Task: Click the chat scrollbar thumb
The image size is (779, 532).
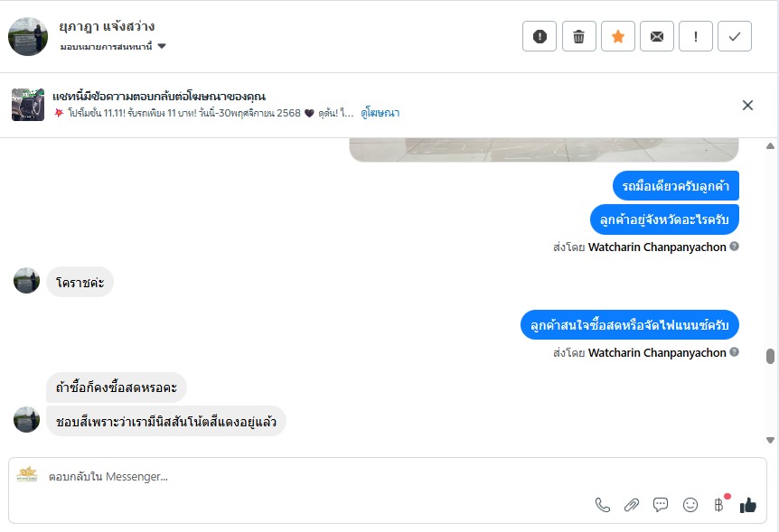Action: point(770,356)
